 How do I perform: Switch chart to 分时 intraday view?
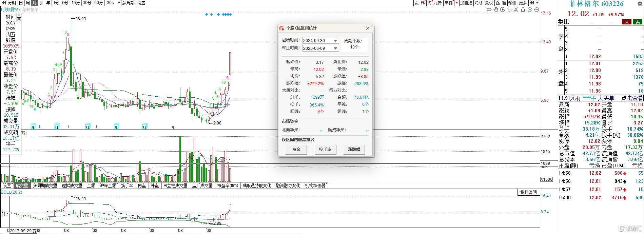tap(13, 3)
